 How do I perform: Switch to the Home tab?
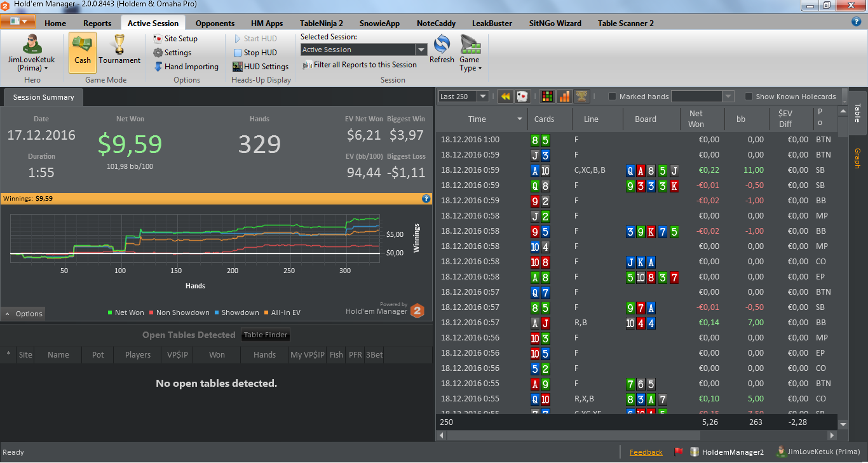(55, 23)
